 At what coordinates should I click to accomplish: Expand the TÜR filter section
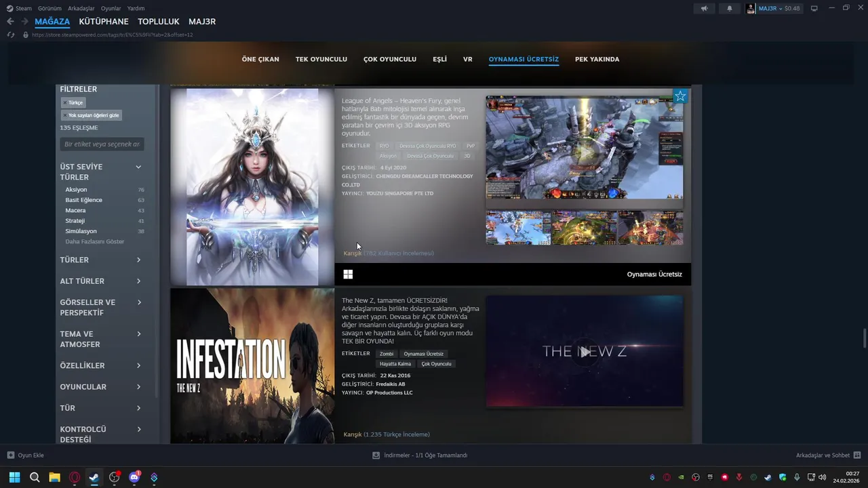[x=101, y=408]
